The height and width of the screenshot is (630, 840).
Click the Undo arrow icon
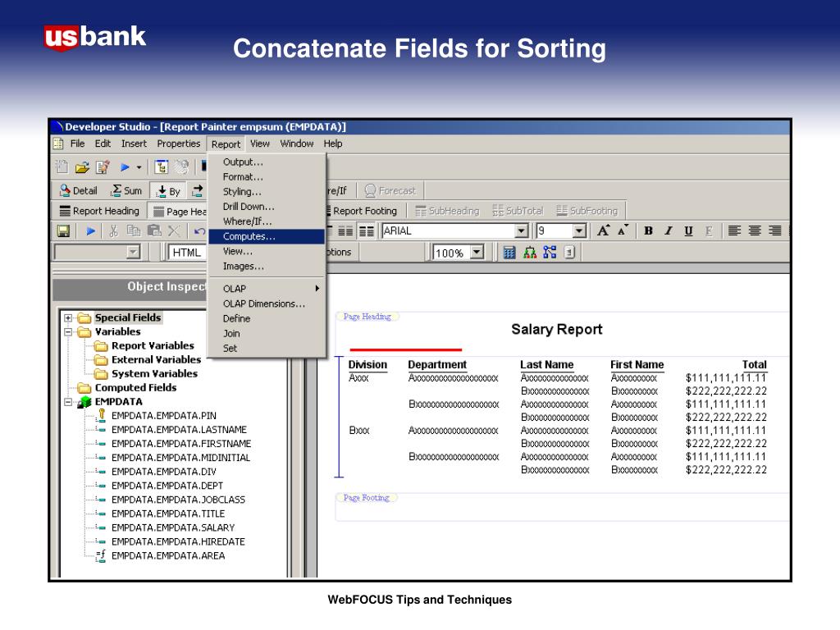199,231
